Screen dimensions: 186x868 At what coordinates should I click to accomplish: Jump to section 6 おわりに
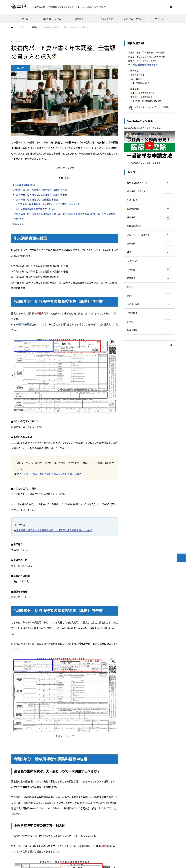click(x=18, y=224)
